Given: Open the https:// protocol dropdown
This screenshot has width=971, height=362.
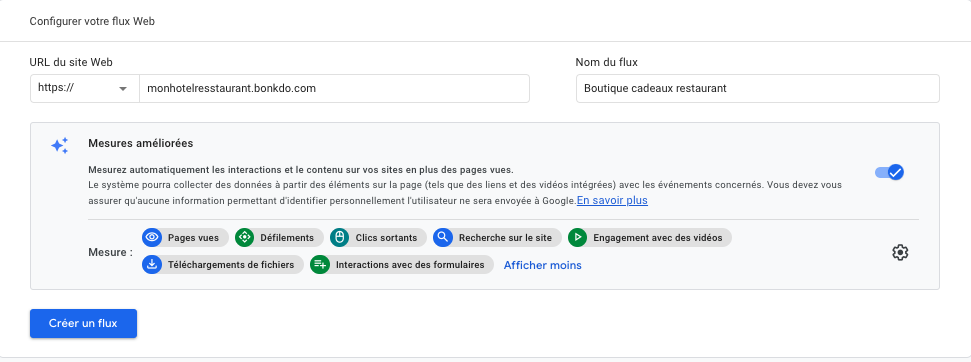Looking at the screenshot, I should coord(85,88).
